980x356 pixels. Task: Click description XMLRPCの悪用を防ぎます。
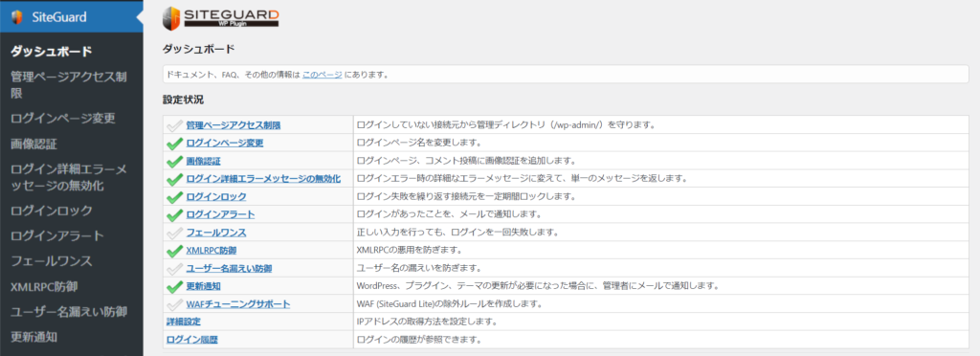[409, 251]
